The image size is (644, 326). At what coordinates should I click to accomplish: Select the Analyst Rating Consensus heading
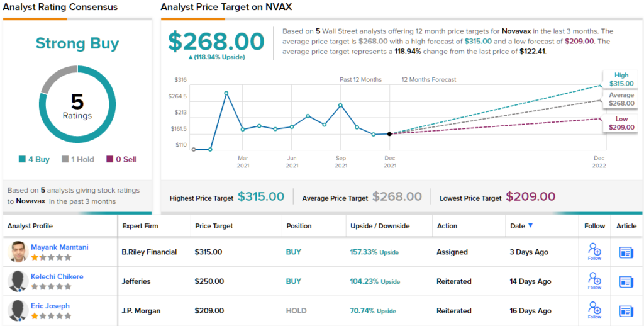coord(60,7)
